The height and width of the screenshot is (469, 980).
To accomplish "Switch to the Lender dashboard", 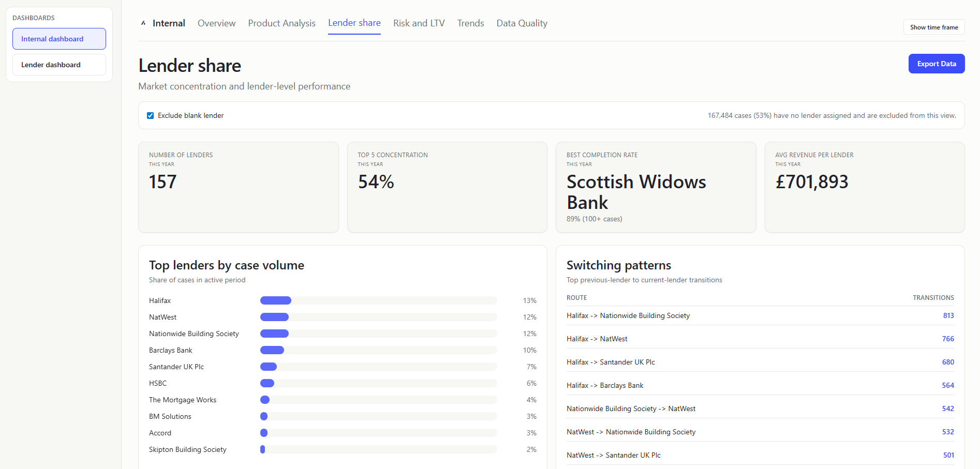I will (58, 64).
